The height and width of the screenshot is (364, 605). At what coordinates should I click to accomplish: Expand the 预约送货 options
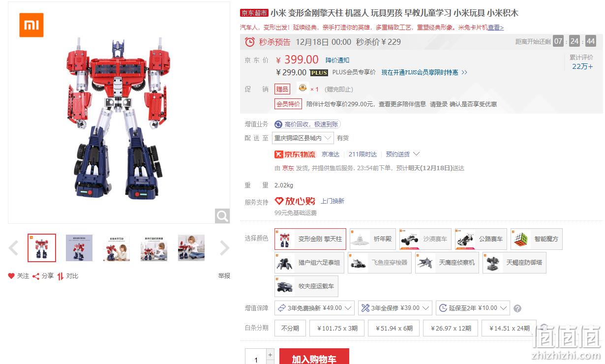pyautogui.click(x=403, y=154)
